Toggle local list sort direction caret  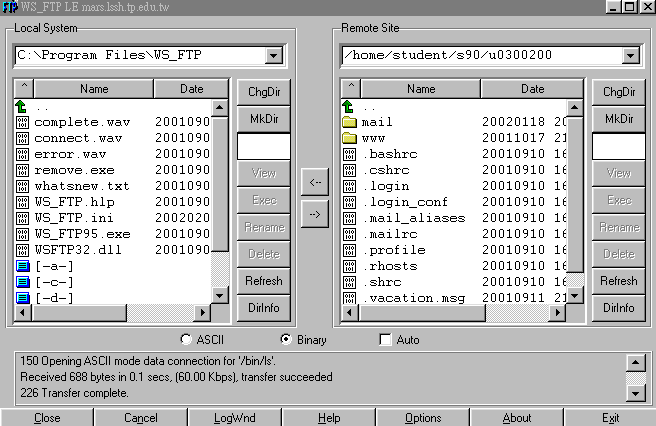coord(24,88)
